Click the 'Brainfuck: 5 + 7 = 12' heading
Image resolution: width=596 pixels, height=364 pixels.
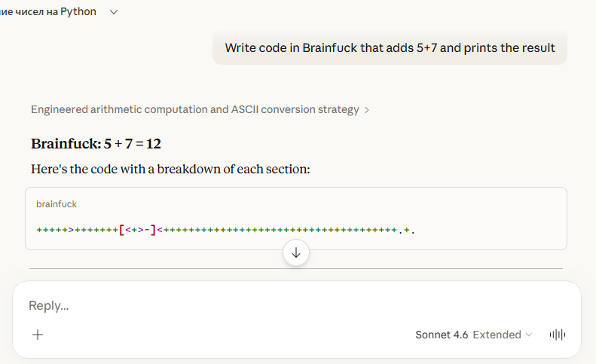click(96, 144)
